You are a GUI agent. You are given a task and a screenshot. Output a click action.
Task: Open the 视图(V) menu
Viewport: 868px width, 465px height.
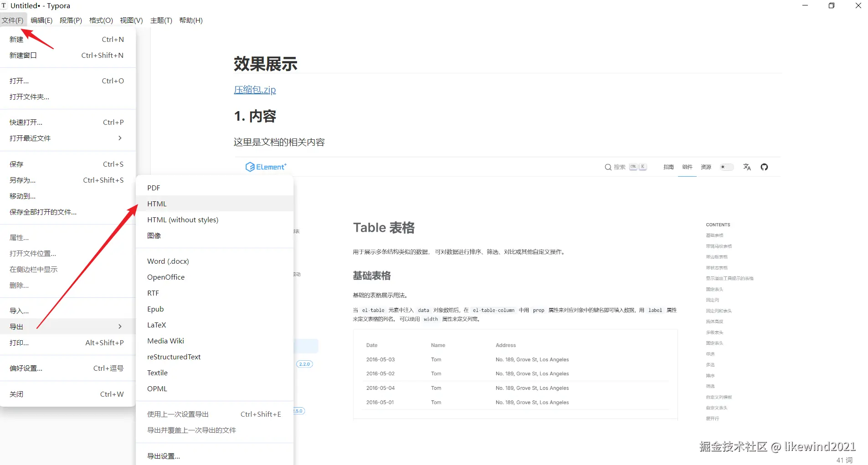(x=131, y=20)
